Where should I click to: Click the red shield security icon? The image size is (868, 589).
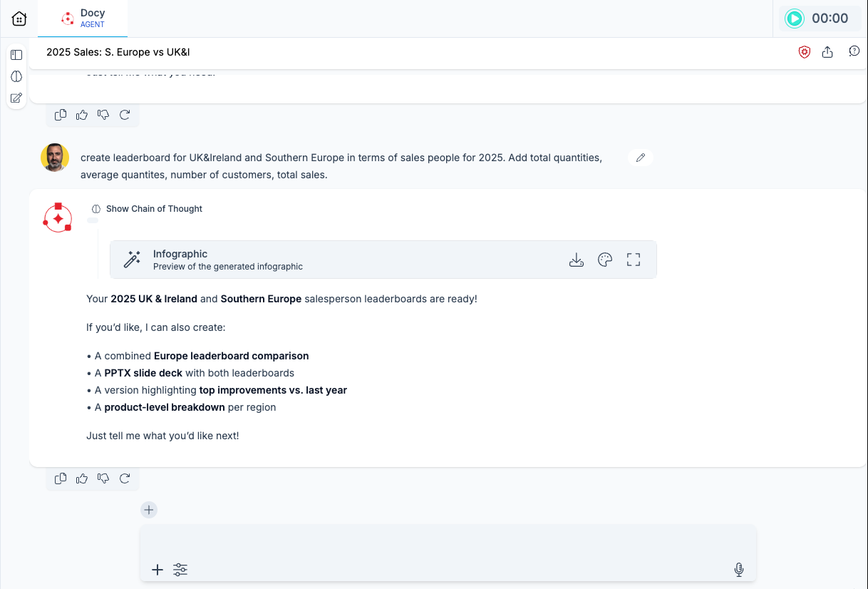(805, 52)
